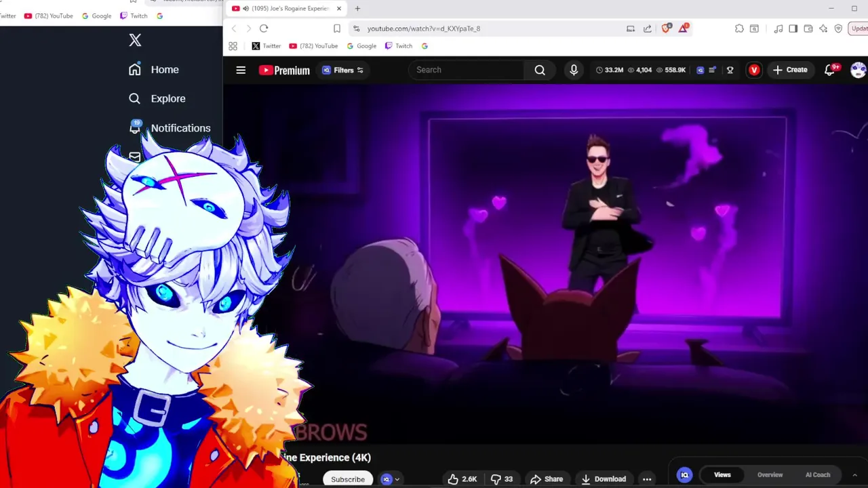Mute the tab audio speaker icon
Viewport: 868px width, 488px height.
click(x=245, y=9)
